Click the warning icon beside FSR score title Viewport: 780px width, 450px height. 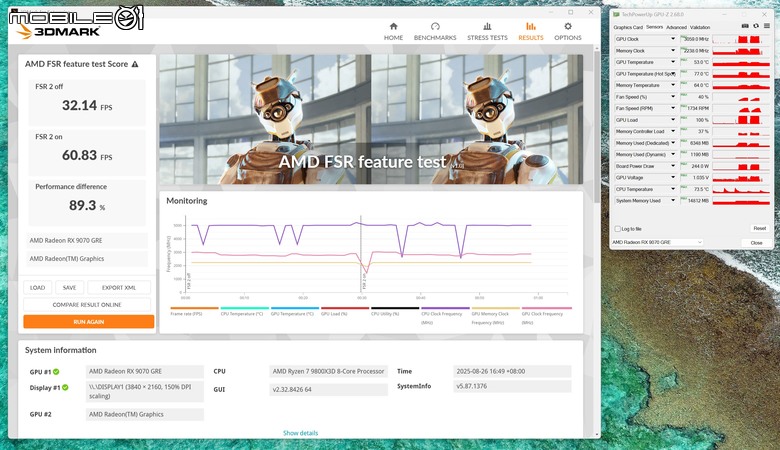tap(135, 64)
